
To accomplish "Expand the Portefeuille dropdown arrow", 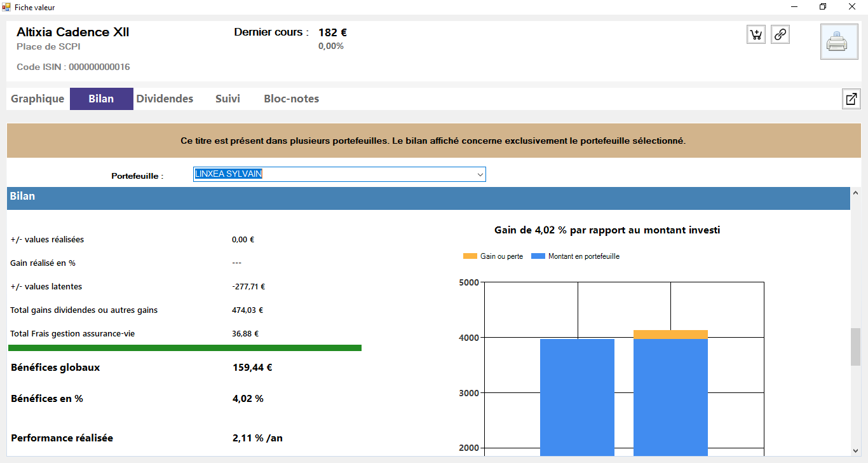I will [480, 175].
